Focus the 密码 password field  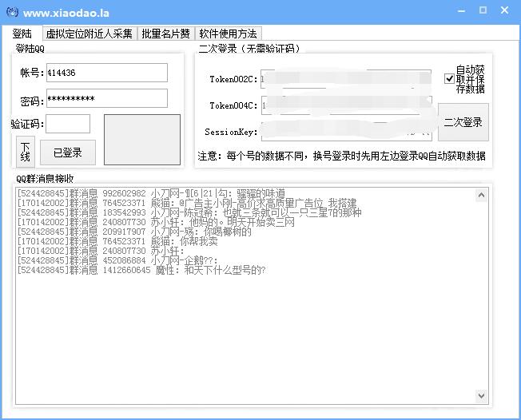pyautogui.click(x=107, y=98)
